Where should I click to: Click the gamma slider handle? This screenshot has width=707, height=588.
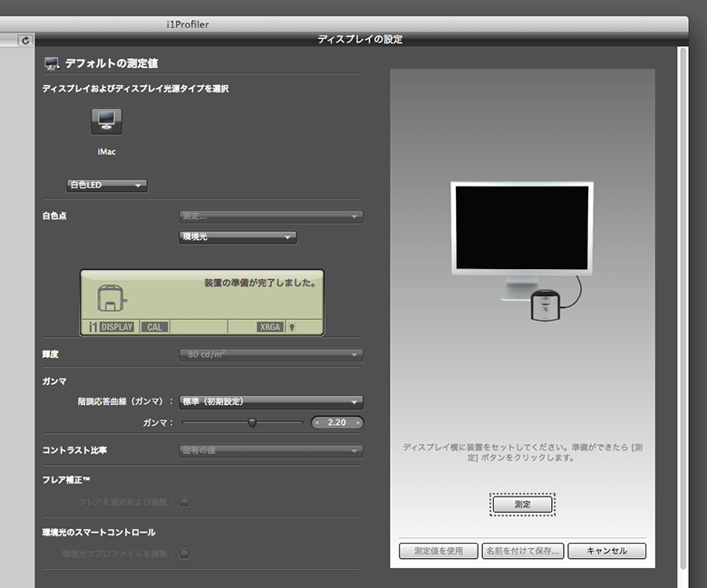[252, 422]
